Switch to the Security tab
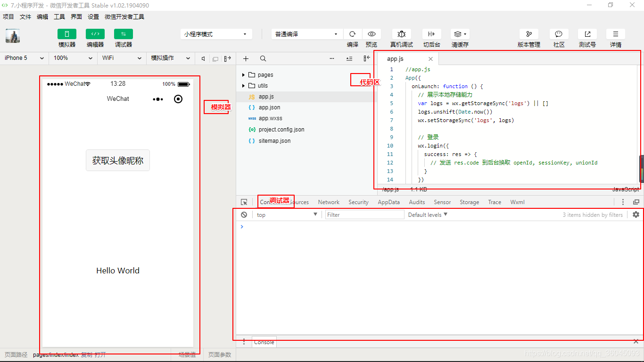Viewport: 644px width, 362px height. tap(358, 202)
